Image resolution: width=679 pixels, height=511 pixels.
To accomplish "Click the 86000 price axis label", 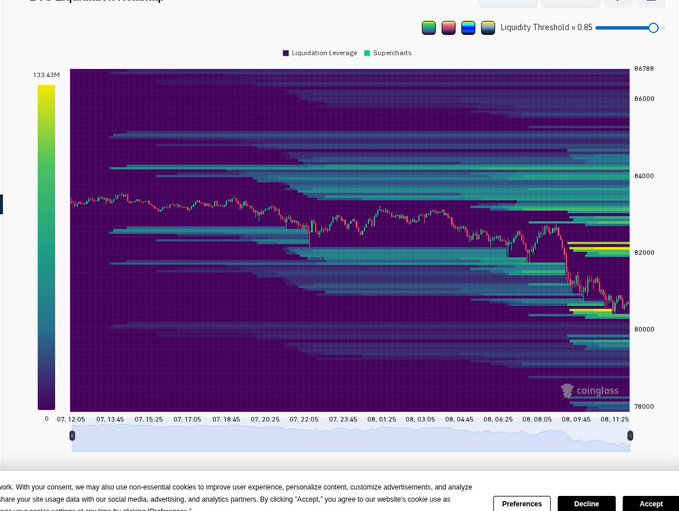I will coord(644,99).
